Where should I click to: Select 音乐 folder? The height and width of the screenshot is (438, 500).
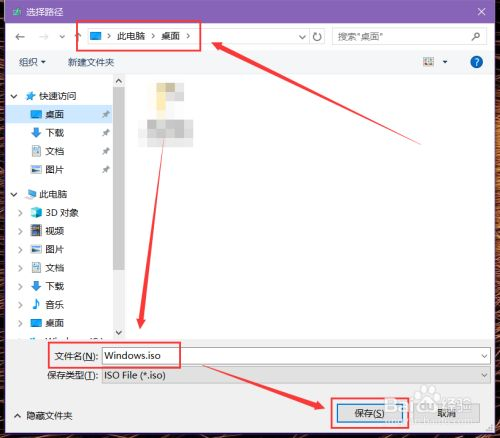(55, 304)
